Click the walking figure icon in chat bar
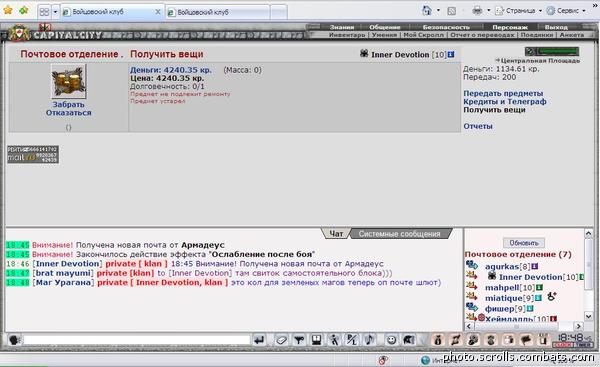600x367 pixels. [x=334, y=340]
